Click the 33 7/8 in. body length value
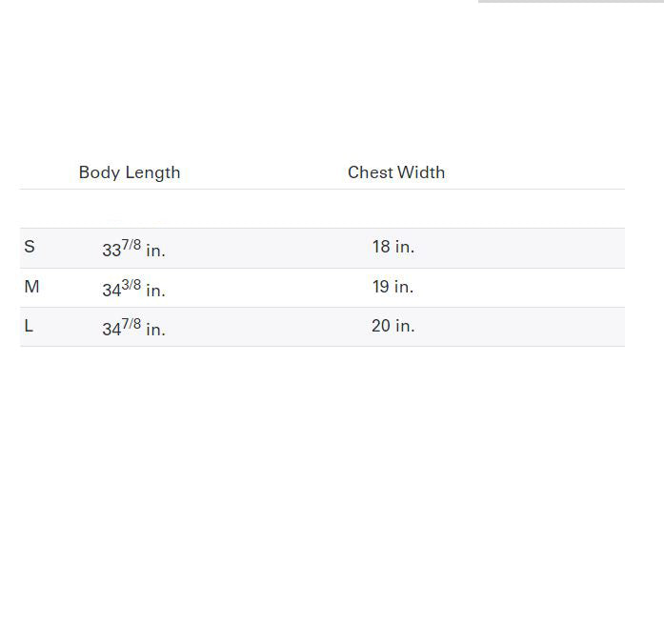This screenshot has width=664, height=644. tap(133, 250)
